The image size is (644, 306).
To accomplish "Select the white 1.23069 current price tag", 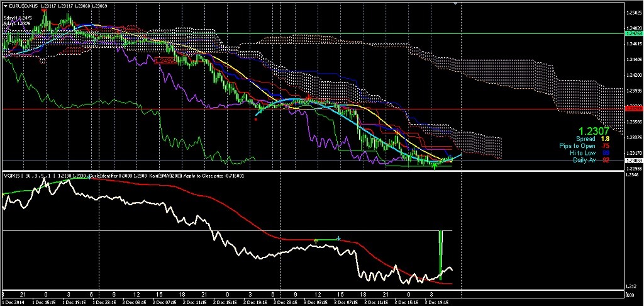I will click(x=633, y=161).
